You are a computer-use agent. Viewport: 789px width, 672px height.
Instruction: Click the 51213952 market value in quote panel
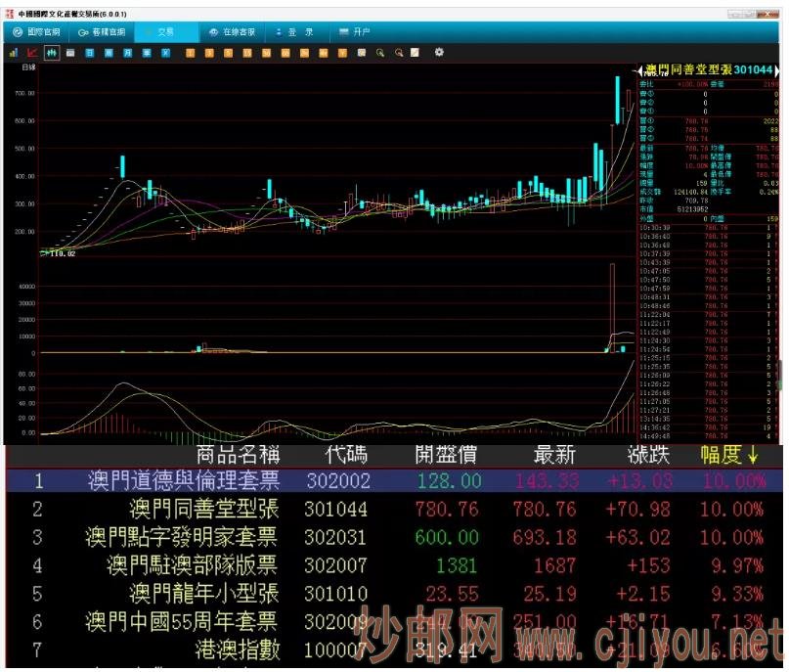tap(693, 209)
